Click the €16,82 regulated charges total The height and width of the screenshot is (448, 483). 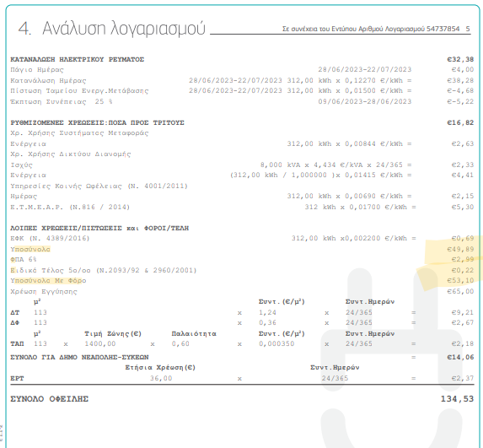pyautogui.click(x=460, y=122)
